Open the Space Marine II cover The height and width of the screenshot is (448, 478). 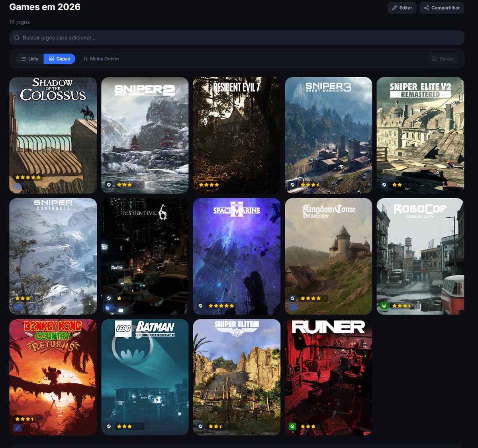coord(237,256)
